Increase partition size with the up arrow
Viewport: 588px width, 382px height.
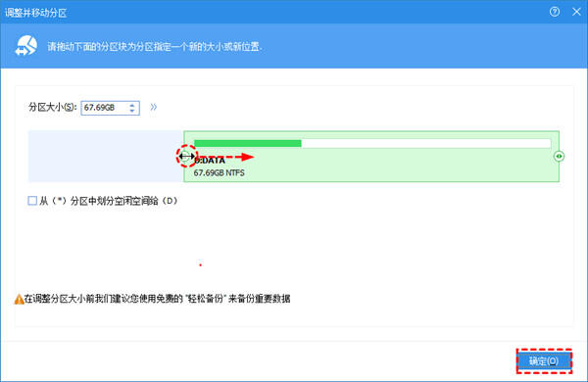tap(132, 105)
